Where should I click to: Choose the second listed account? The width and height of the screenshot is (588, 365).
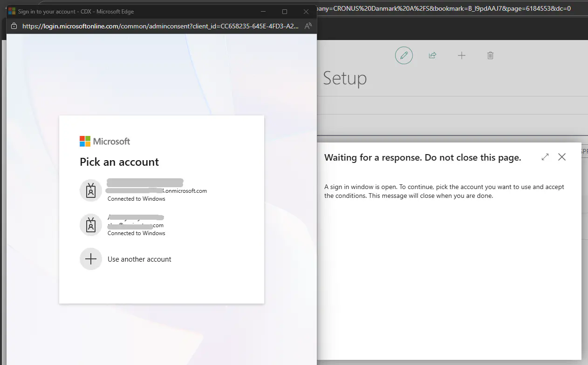point(136,225)
